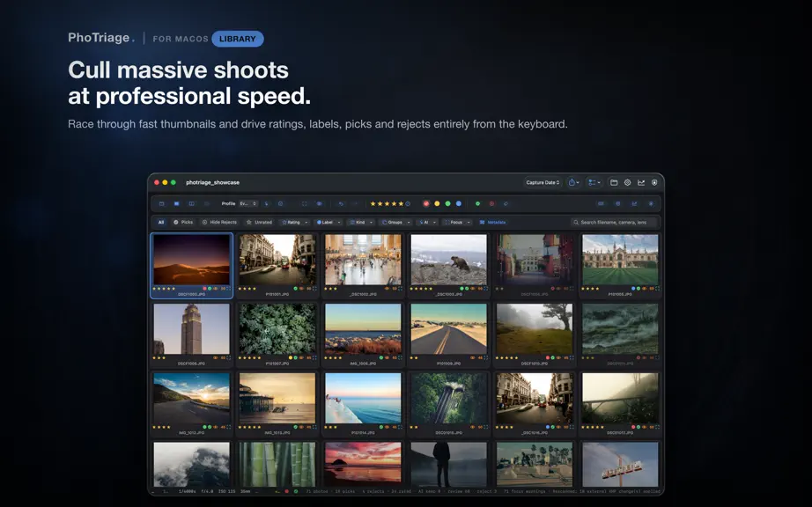812x507 pixels.
Task: Select the London street P101001.JPG thumbnail
Action: 277,260
